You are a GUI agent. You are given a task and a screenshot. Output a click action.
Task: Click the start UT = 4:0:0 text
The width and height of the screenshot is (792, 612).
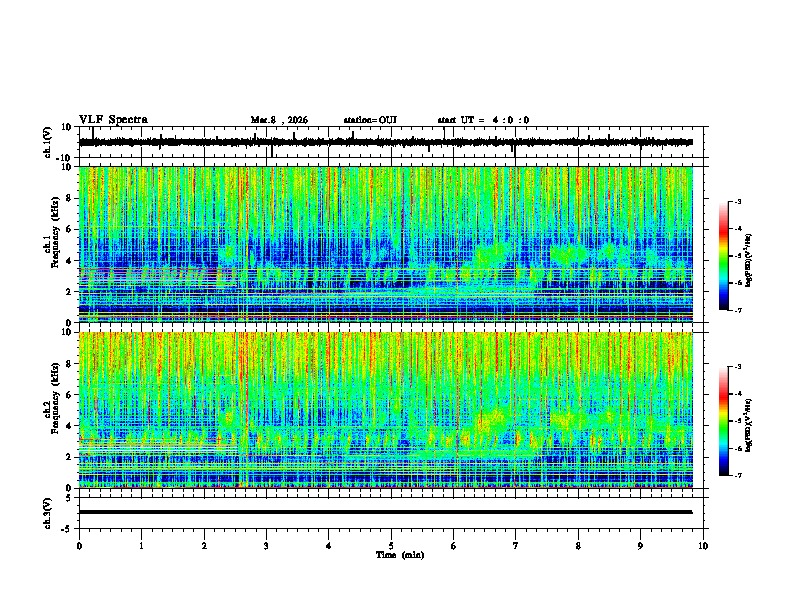(x=483, y=120)
